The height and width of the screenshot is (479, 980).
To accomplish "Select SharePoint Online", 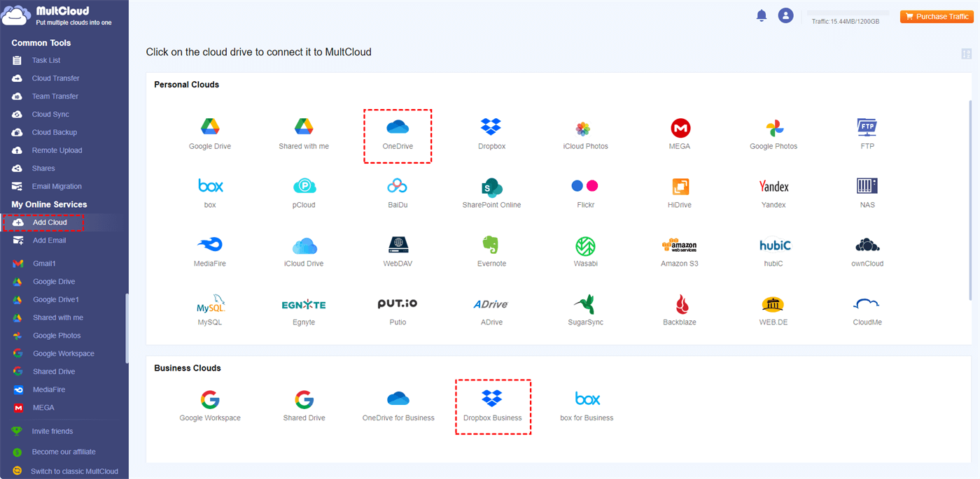I will tap(491, 192).
